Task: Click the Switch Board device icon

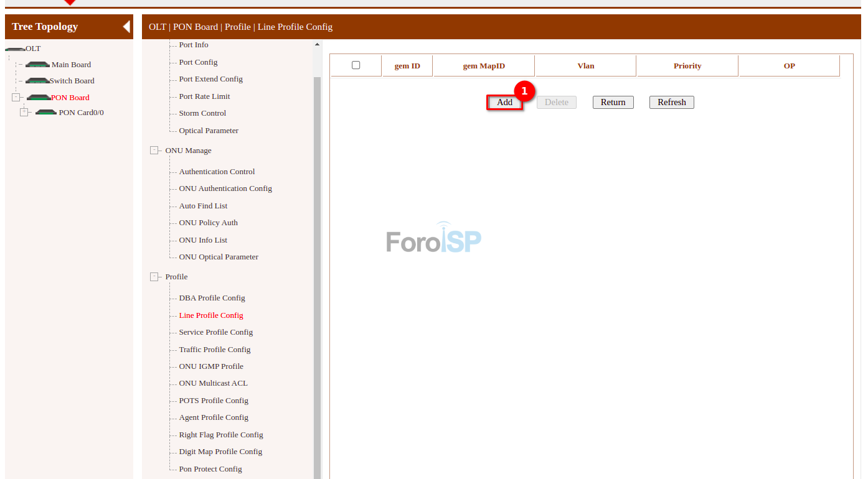Action: pyautogui.click(x=37, y=81)
